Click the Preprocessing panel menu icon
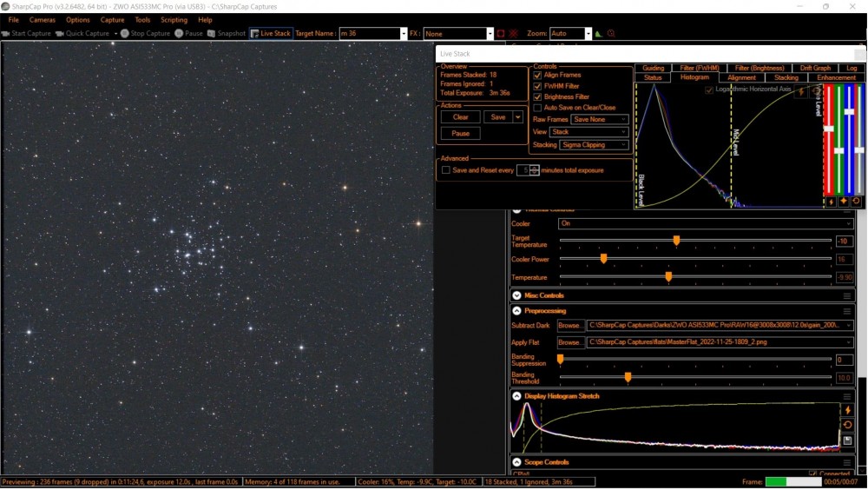The image size is (868, 490). point(847,311)
